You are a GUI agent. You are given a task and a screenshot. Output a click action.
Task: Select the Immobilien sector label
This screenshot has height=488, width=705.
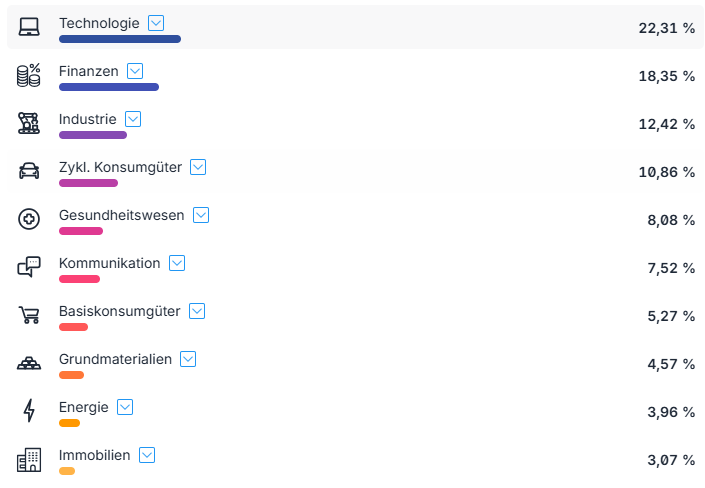(x=94, y=455)
